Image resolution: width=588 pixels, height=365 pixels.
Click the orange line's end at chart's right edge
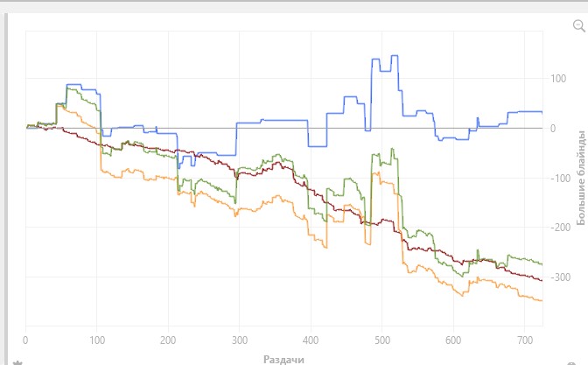(542, 300)
